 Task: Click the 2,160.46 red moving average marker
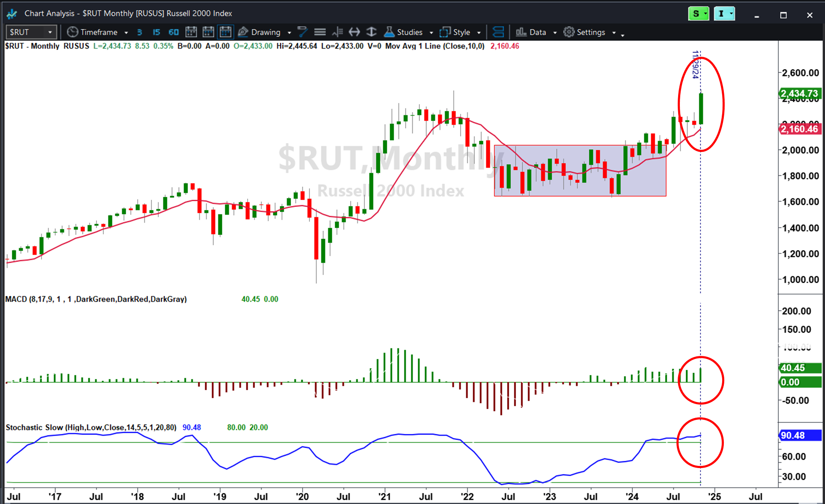point(800,129)
